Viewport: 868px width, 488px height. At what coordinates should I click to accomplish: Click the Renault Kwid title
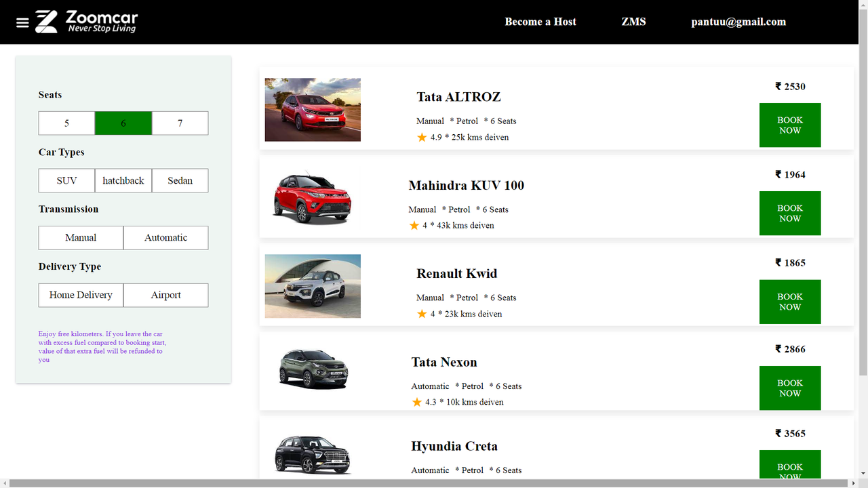pos(457,274)
